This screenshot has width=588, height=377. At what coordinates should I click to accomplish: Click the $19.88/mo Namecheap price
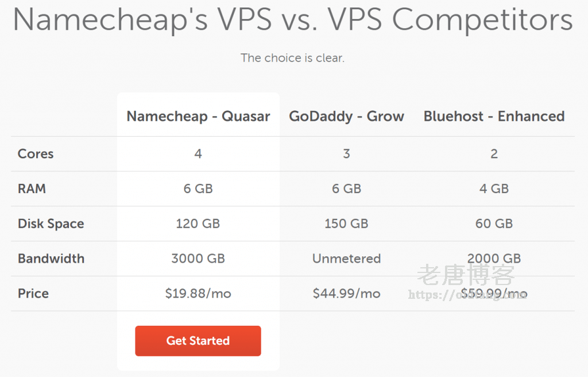[x=198, y=294]
